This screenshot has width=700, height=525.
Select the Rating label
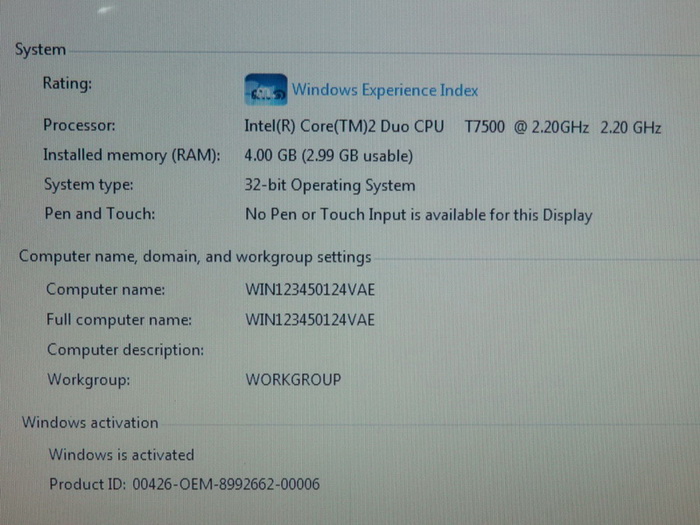[x=67, y=83]
